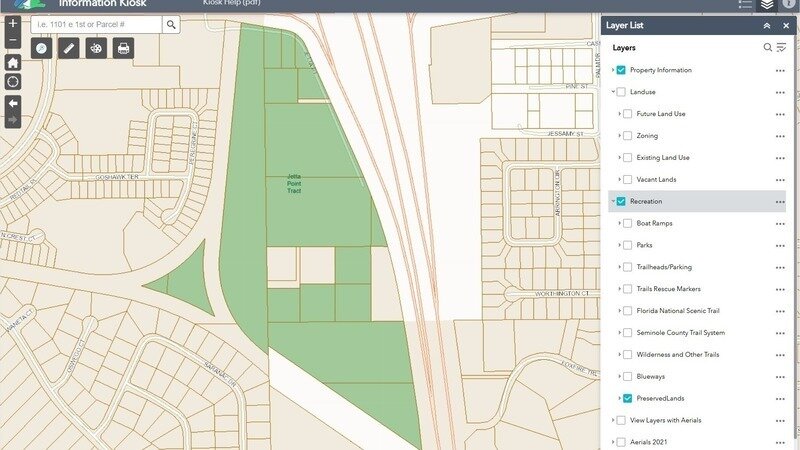This screenshot has height=450, width=800.
Task: Open the Draw palette tool
Action: [96, 47]
